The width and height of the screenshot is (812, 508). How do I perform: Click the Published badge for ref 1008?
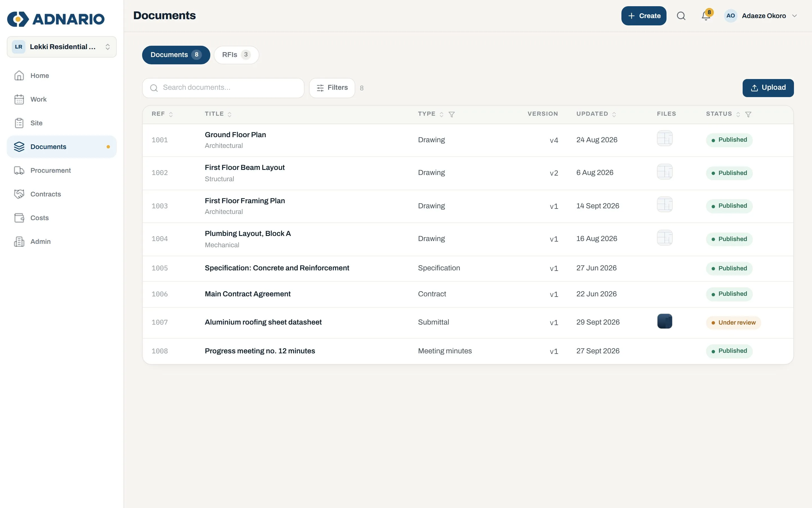click(x=729, y=351)
